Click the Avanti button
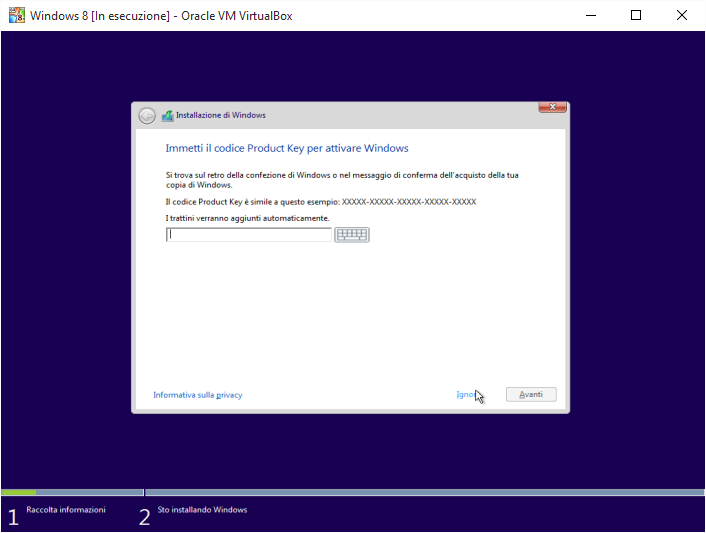This screenshot has height=533, width=706. pos(531,394)
